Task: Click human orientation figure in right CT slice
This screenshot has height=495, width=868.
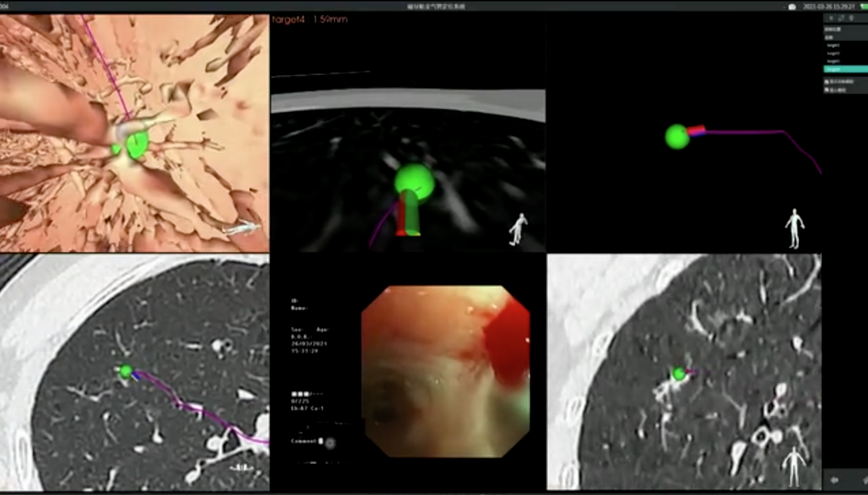Action: click(793, 466)
